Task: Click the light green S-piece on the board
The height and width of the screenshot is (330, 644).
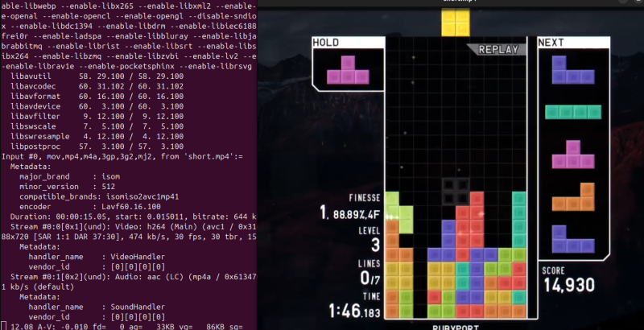Action: (397, 211)
